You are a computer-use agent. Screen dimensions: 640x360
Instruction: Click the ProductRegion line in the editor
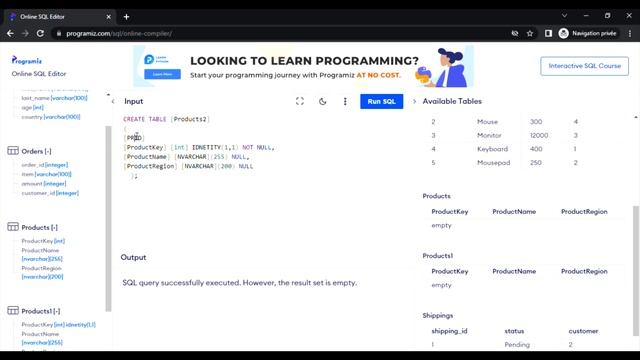coord(189,166)
